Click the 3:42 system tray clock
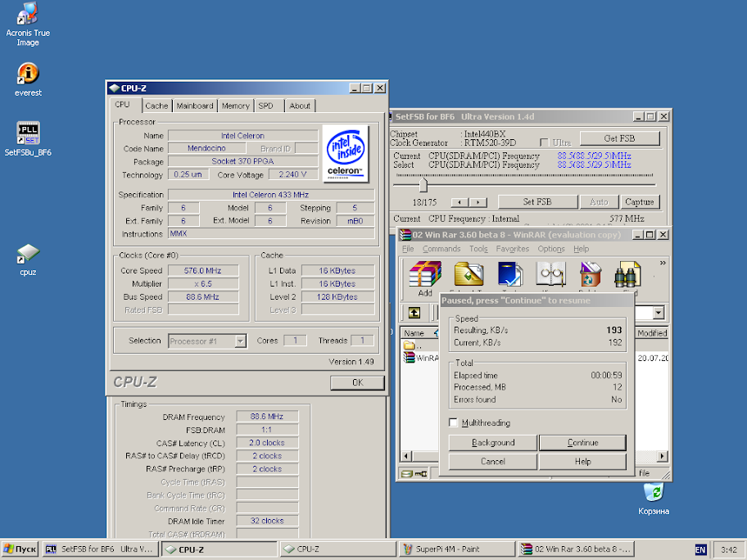The width and height of the screenshot is (747, 560). point(729,549)
